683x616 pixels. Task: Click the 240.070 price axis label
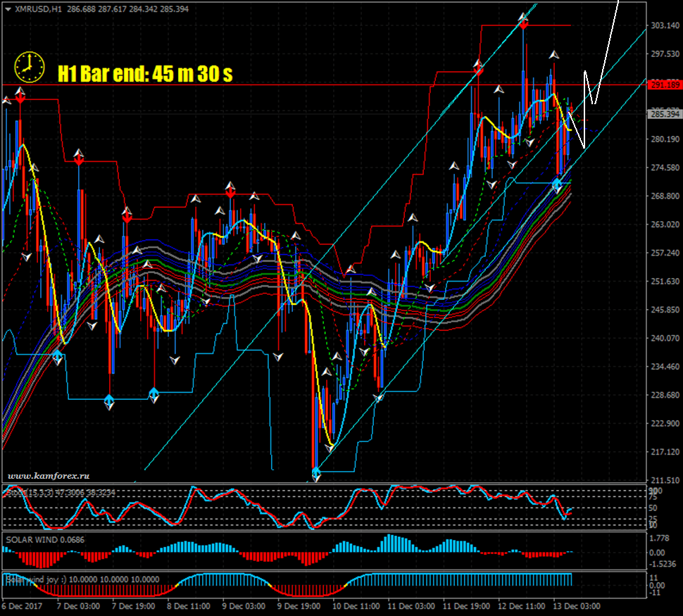click(665, 338)
